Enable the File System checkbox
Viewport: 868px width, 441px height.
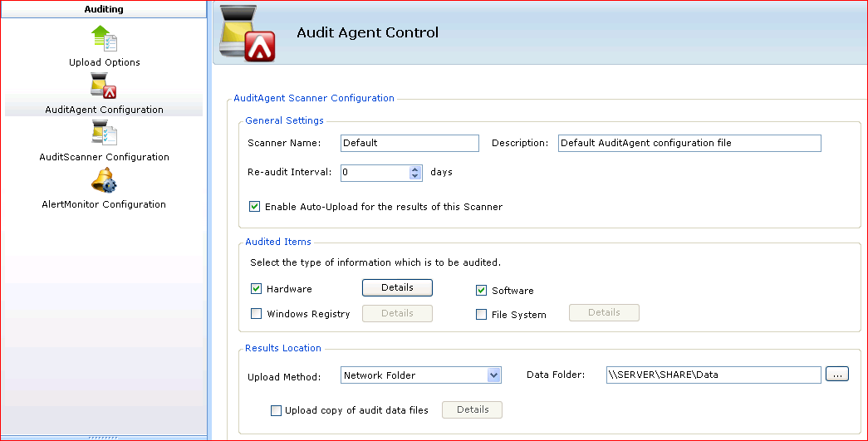point(482,314)
